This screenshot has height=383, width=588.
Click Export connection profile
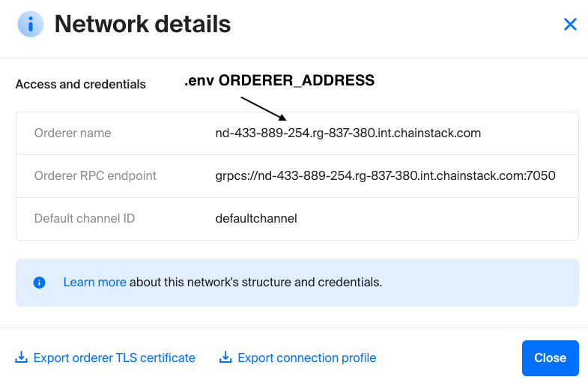[306, 358]
